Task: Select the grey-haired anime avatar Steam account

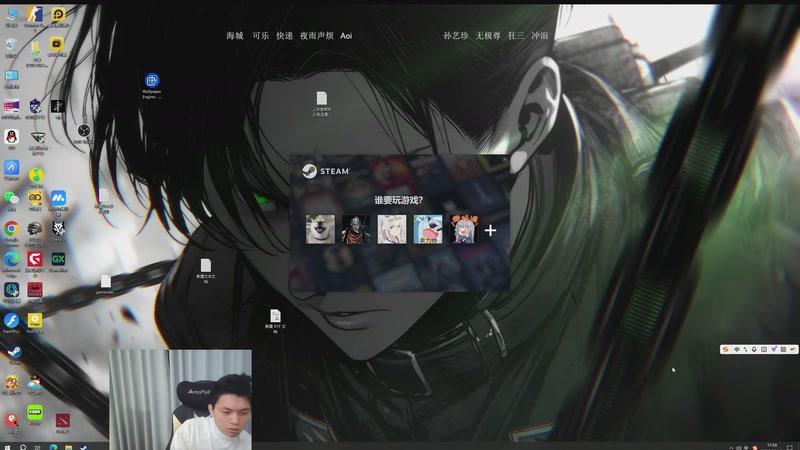Action: pyautogui.click(x=463, y=229)
